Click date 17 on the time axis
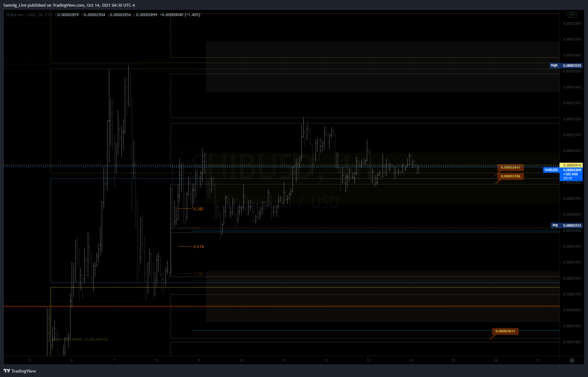The width and height of the screenshot is (588, 377). pos(538,360)
